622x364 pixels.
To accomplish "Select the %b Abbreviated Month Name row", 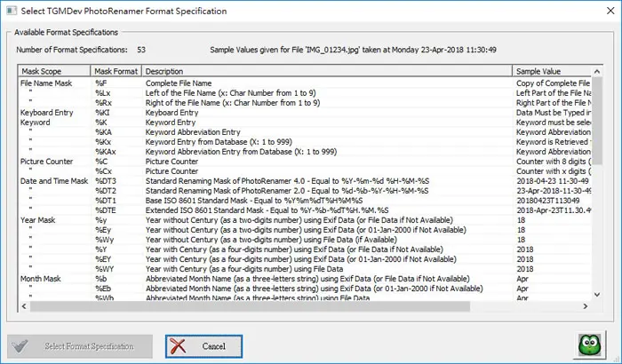I will 305,279.
